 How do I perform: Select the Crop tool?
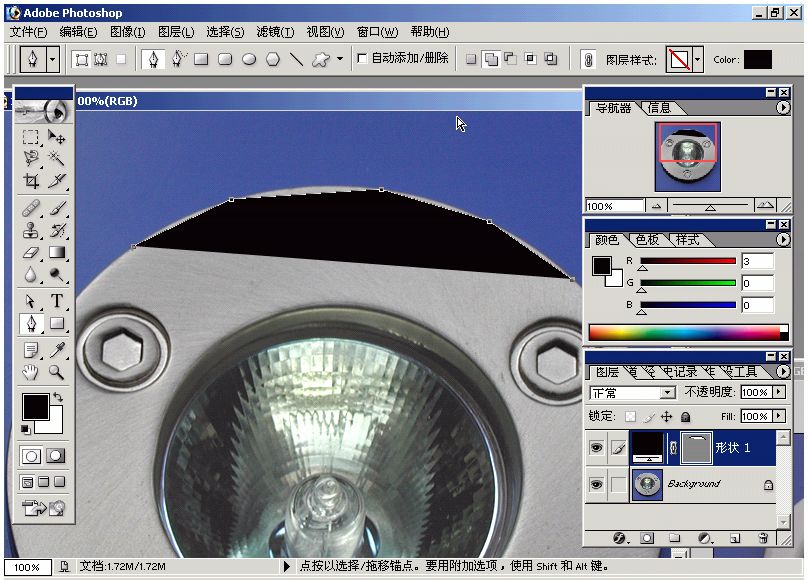point(30,180)
